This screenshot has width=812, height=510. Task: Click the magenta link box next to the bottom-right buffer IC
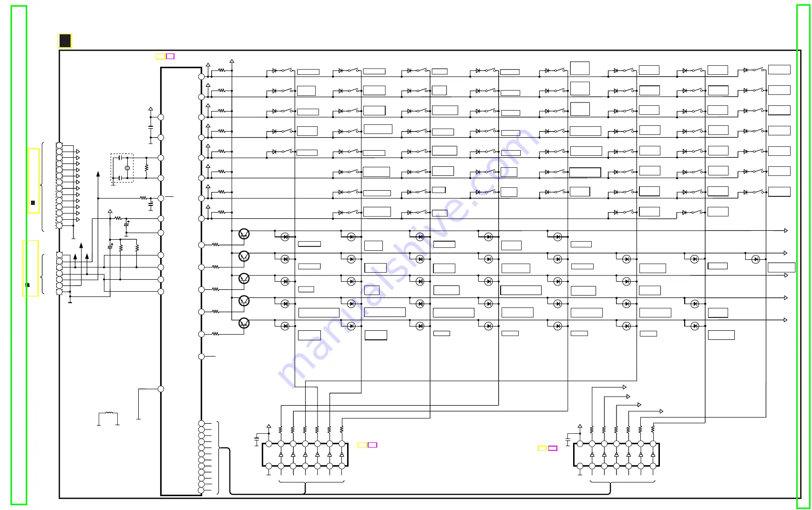553,448
